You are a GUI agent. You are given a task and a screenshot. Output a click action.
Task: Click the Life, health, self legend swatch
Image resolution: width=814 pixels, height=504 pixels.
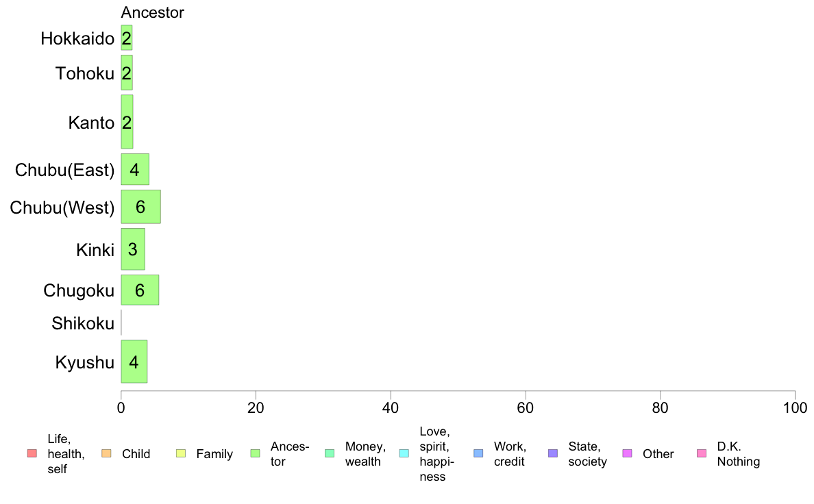pos(32,453)
